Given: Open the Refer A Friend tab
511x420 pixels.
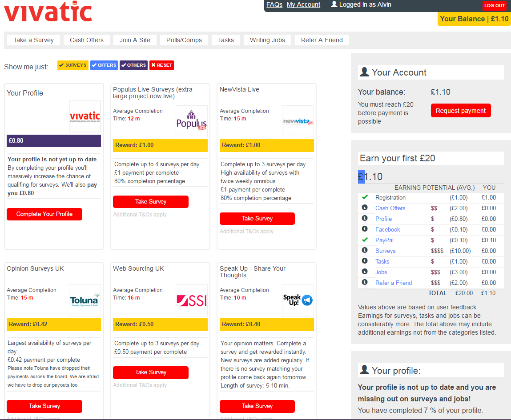Looking at the screenshot, I should [322, 40].
